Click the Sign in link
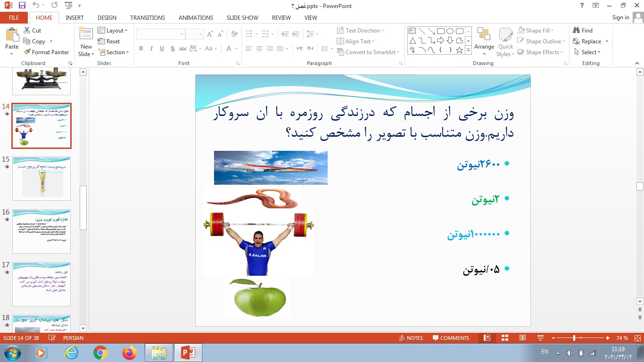This screenshot has height=362, width=644. (620, 17)
